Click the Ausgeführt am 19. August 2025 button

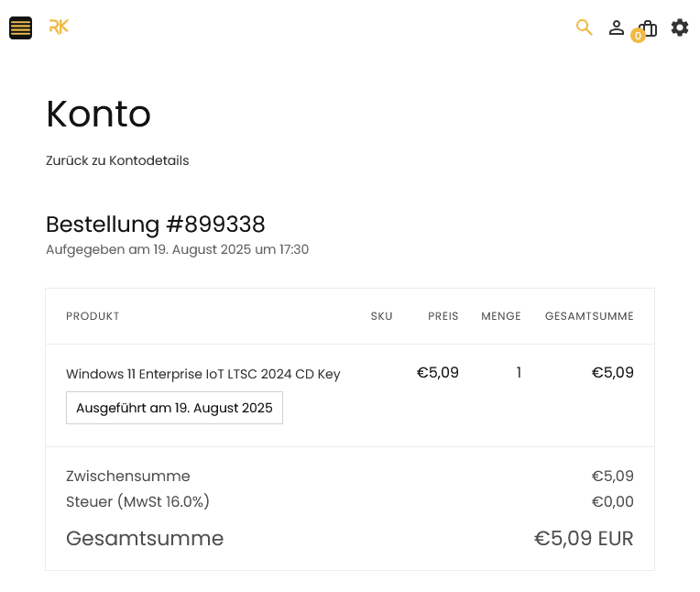coord(174,408)
